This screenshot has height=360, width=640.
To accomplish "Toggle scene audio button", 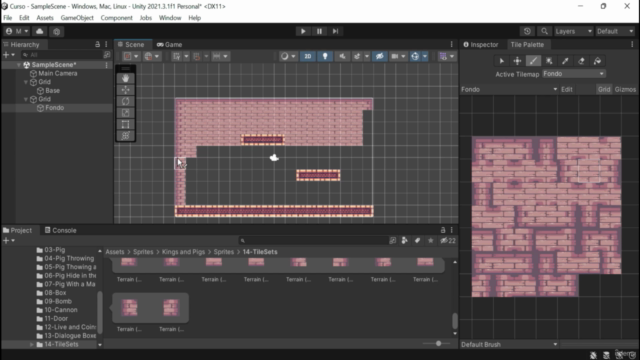I will pyautogui.click(x=342, y=56).
